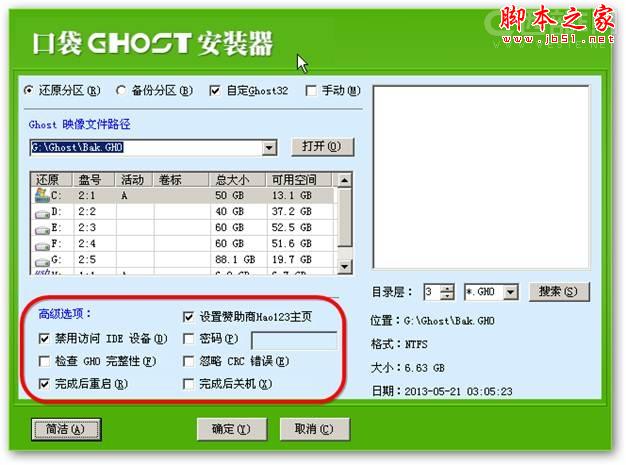626x465 pixels.
Task: Click the disk icon of drive D:
Action: 42,214
